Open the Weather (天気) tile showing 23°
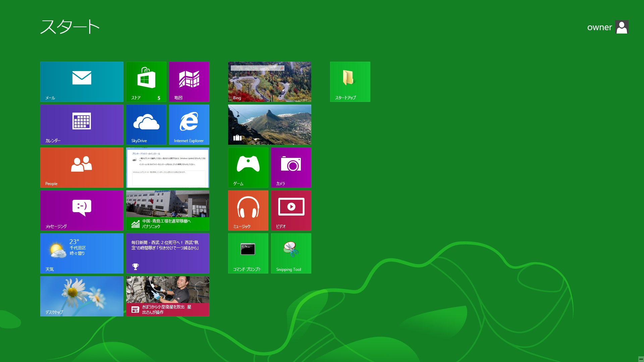Screen dimensions: 644x362 point(82,253)
